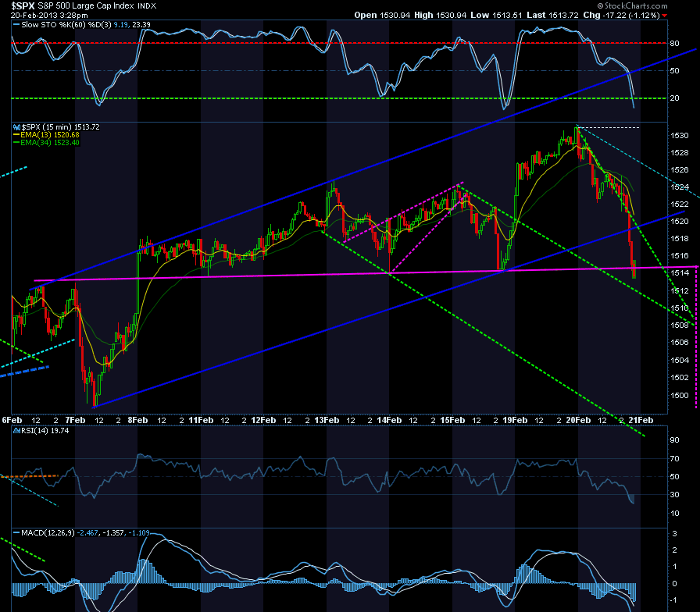Click the StockCharts.com copyright watermark
The height and width of the screenshot is (612, 700).
[x=632, y=5]
